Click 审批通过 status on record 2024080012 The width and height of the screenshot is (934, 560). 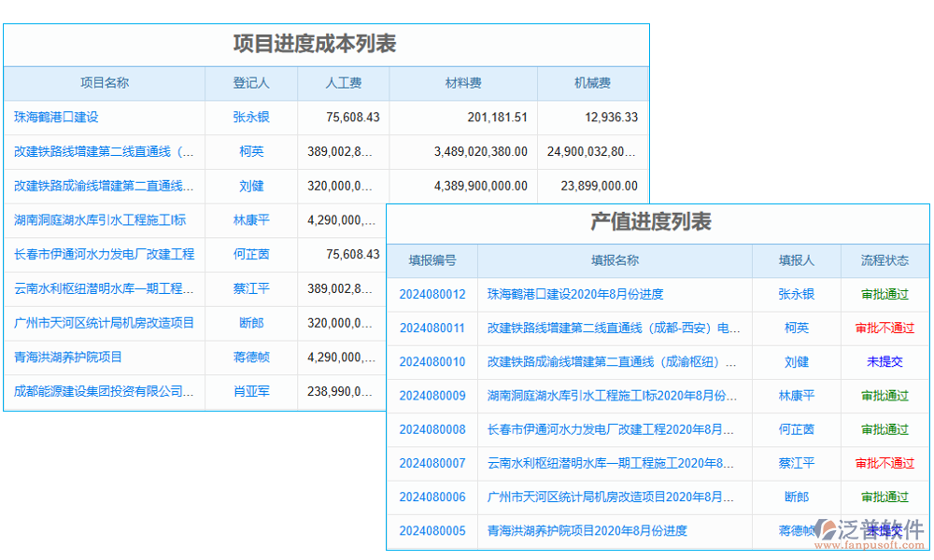[884, 294]
